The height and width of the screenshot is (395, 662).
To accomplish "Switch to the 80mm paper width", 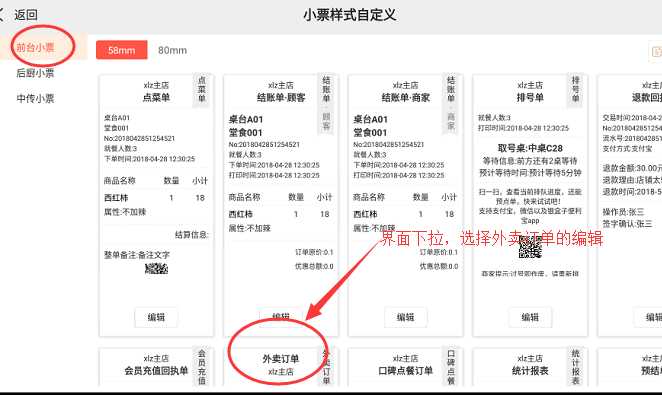I will (x=172, y=50).
